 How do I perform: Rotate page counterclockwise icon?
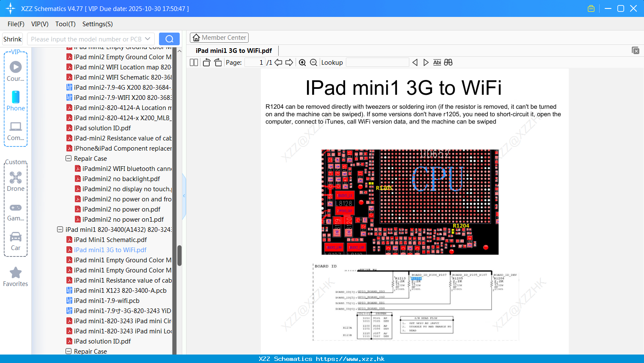tap(207, 63)
